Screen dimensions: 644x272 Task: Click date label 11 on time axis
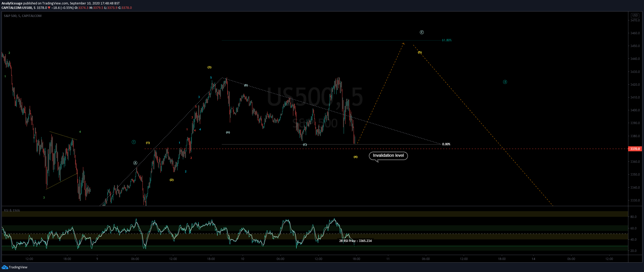coord(388,259)
